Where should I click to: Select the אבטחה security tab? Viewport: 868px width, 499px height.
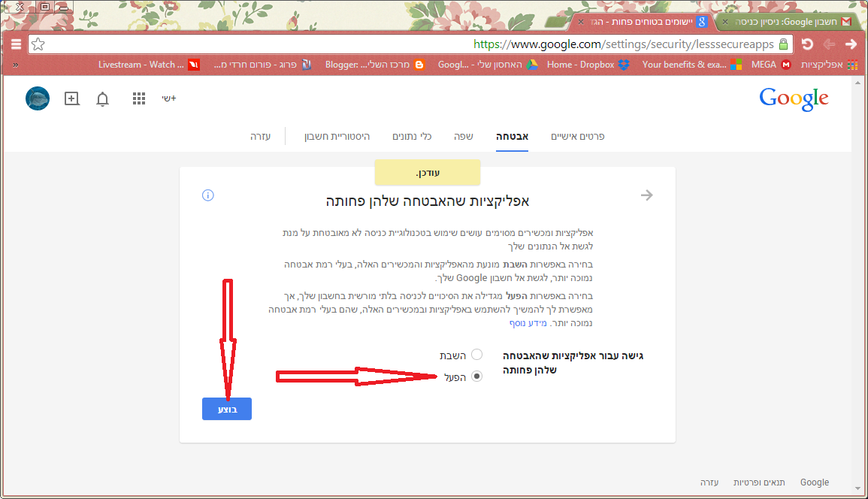coord(512,136)
